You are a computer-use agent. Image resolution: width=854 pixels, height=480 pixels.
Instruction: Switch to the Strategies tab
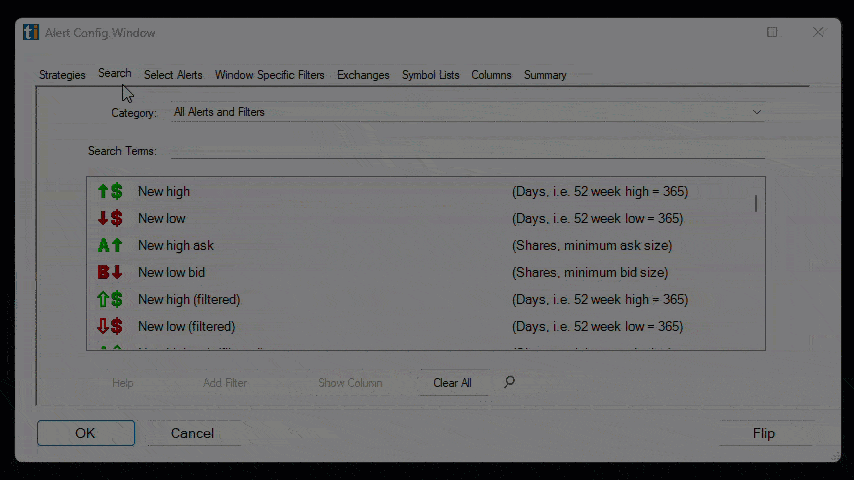pos(62,75)
